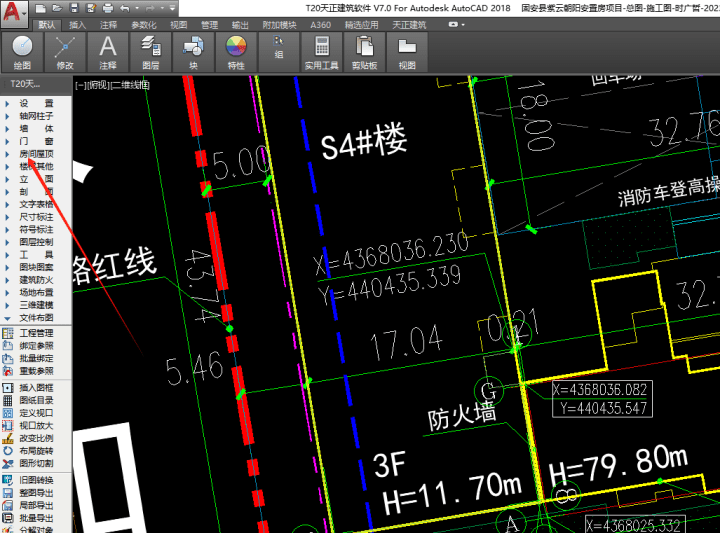Collapse the 文件布图 menu
This screenshot has width=720, height=533.
[36, 318]
